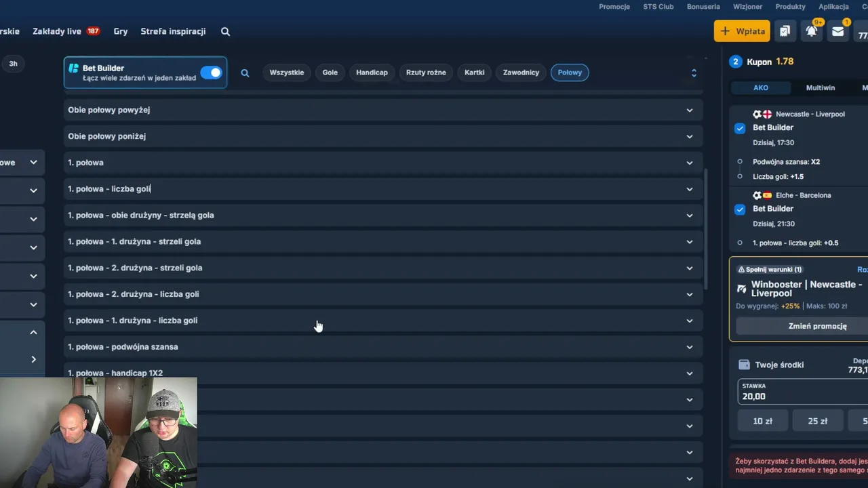Image resolution: width=868 pixels, height=488 pixels.
Task: Expand Obie połowy powyżej market
Action: click(x=383, y=110)
